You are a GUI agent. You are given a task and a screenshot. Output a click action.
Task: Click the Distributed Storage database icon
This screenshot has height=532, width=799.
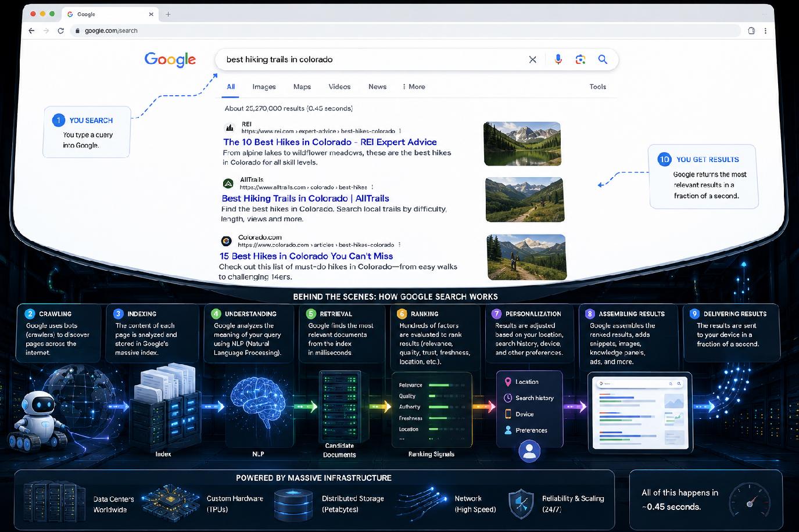pos(293,504)
